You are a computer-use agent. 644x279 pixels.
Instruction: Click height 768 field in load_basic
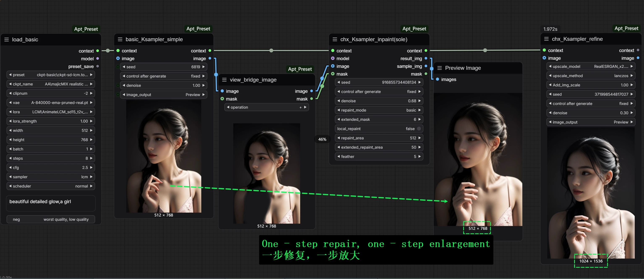(51, 140)
